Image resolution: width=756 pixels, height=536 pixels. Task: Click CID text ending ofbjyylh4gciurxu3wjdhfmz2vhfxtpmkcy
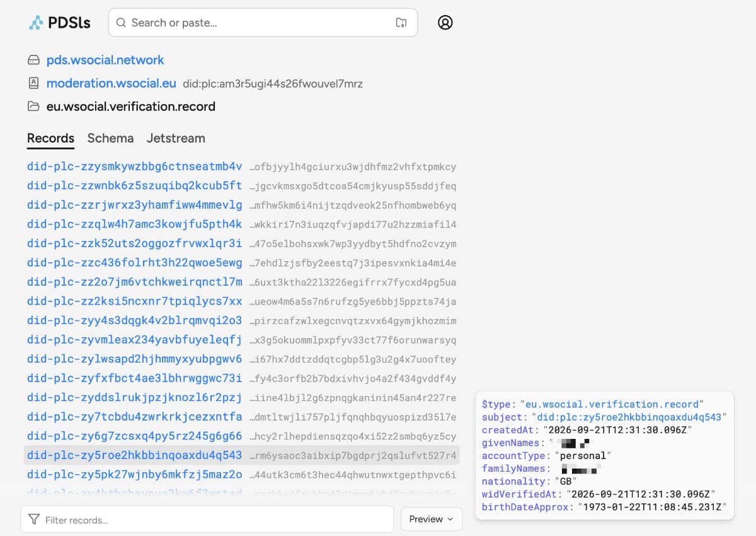pos(353,167)
